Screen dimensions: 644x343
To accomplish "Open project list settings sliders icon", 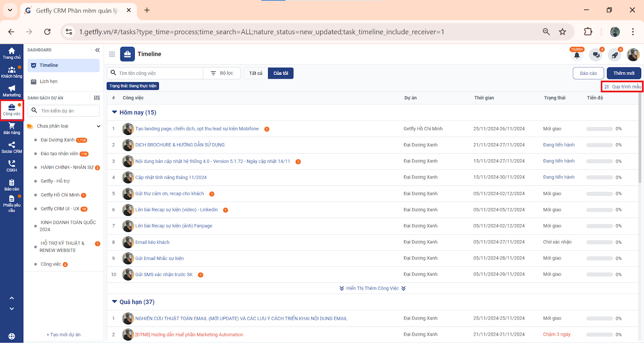I will pos(97,98).
